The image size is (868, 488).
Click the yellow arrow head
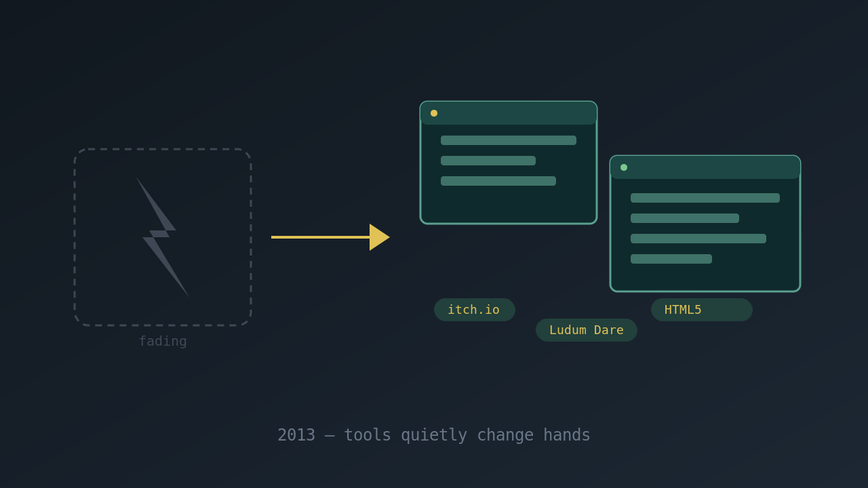[x=380, y=237]
